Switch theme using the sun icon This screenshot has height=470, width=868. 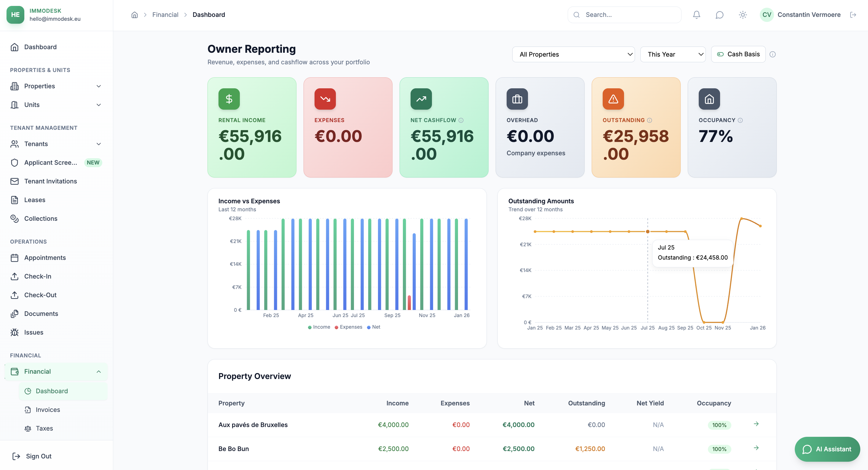coord(743,15)
